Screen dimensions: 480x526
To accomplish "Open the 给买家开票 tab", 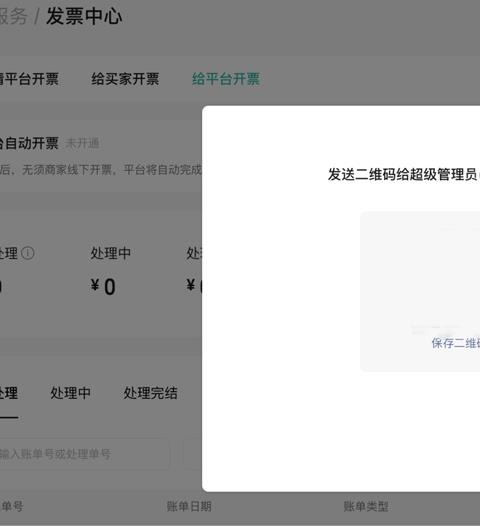I will coord(125,79).
